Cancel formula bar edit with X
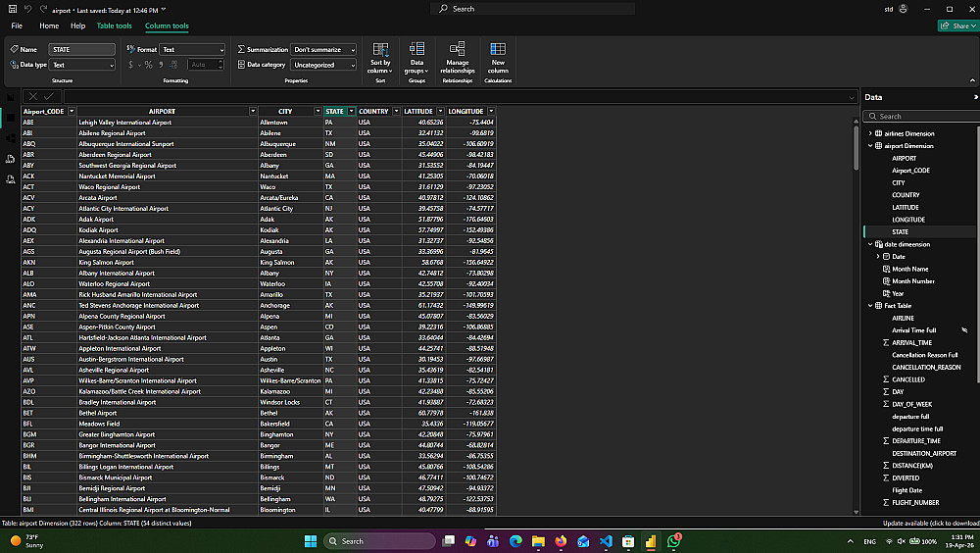The height and width of the screenshot is (553, 980). [x=33, y=96]
